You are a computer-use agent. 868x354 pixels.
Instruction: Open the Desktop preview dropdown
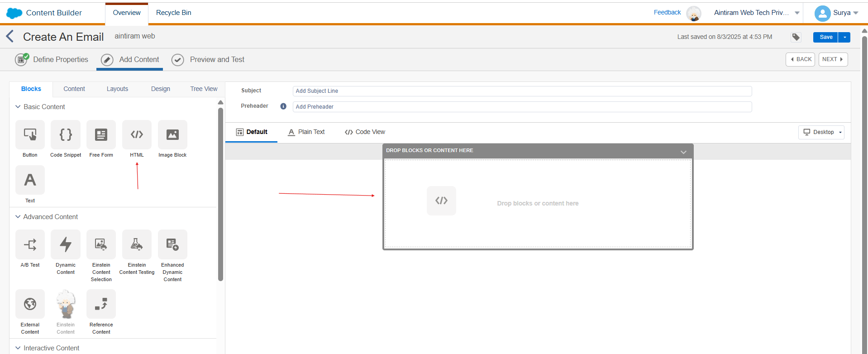point(821,132)
